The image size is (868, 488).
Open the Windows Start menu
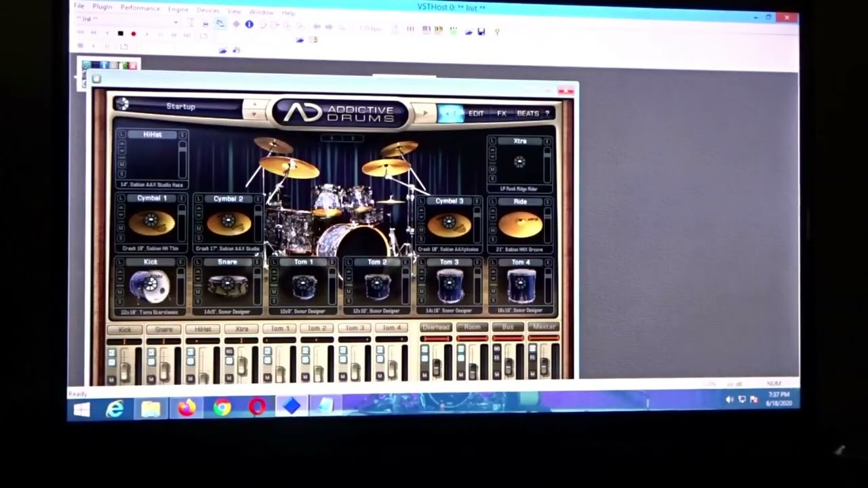point(81,409)
